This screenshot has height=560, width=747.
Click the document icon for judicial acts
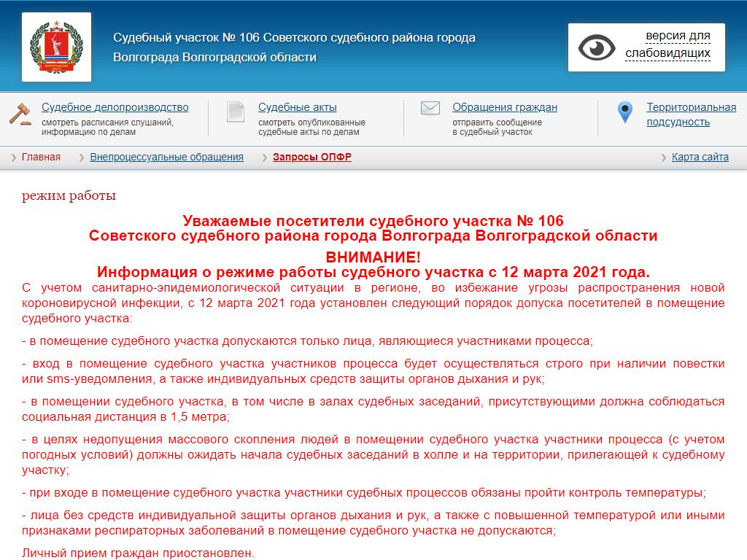click(x=236, y=112)
